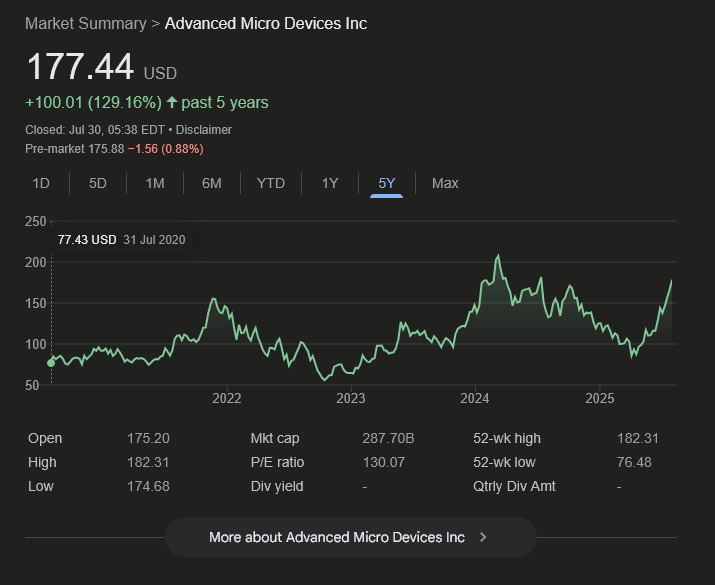715x585 pixels.
Task: Click the Mkt cap label
Action: [x=275, y=438]
